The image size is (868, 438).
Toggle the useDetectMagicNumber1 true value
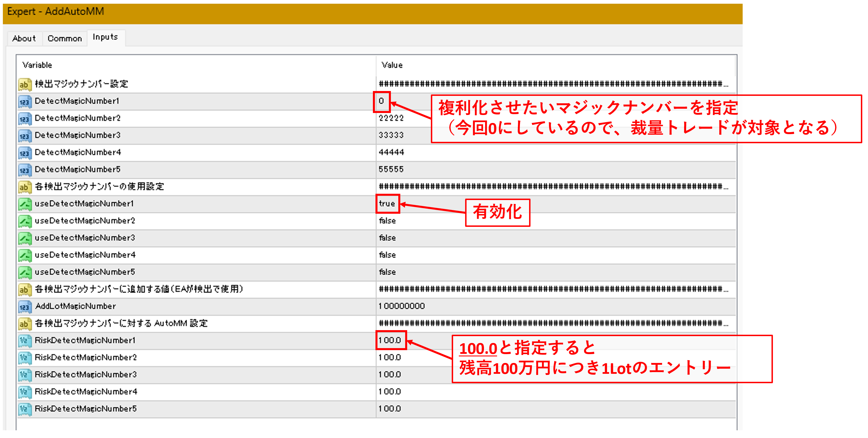(x=387, y=204)
